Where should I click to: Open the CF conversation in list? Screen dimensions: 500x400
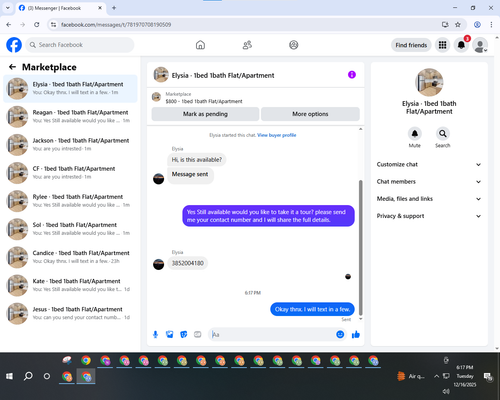coord(70,173)
